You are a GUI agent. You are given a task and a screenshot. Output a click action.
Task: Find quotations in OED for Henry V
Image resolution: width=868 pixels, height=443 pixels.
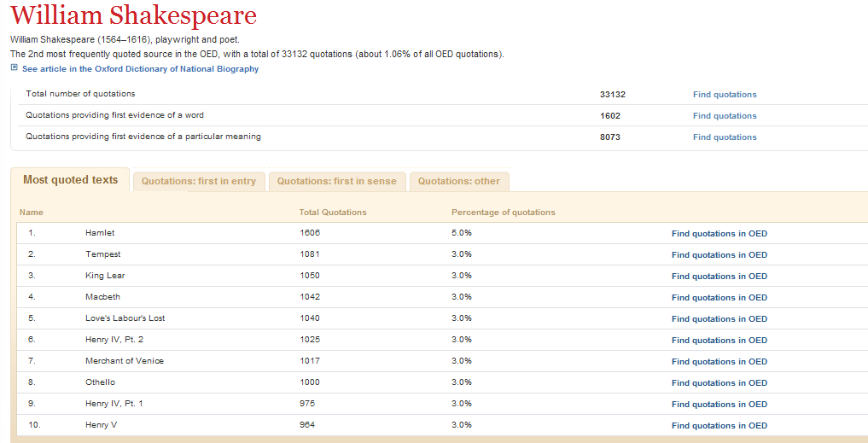(719, 425)
